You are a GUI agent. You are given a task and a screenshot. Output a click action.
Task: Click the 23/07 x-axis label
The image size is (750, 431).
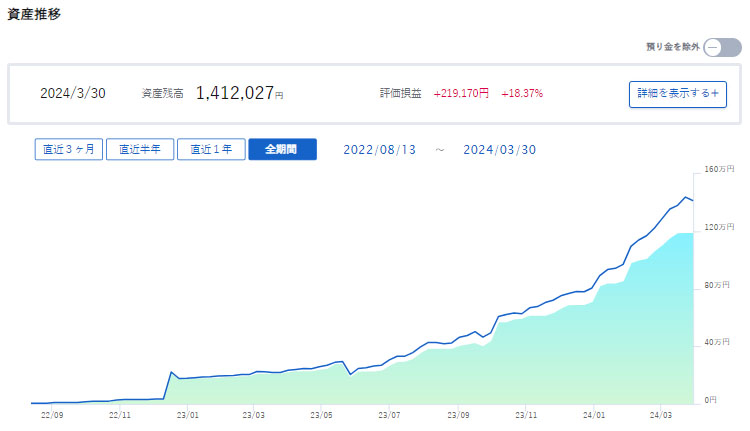click(x=390, y=414)
